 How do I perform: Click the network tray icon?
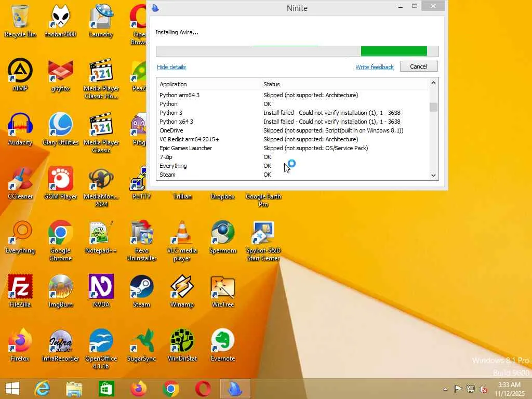[x=471, y=389]
